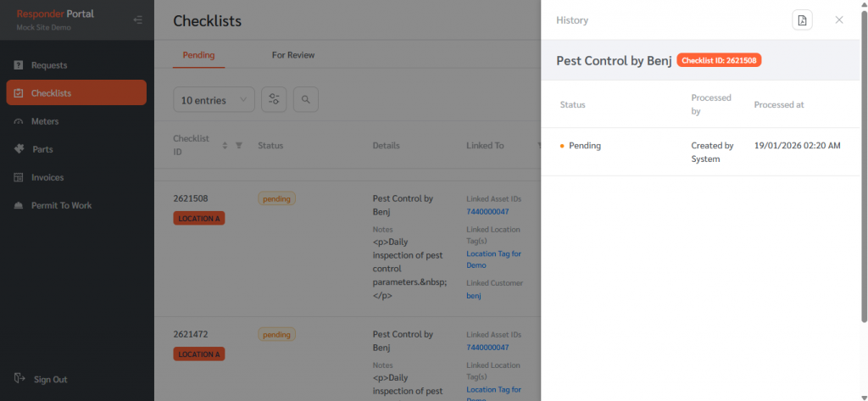868x401 pixels.
Task: Click Sign Out
Action: point(50,379)
